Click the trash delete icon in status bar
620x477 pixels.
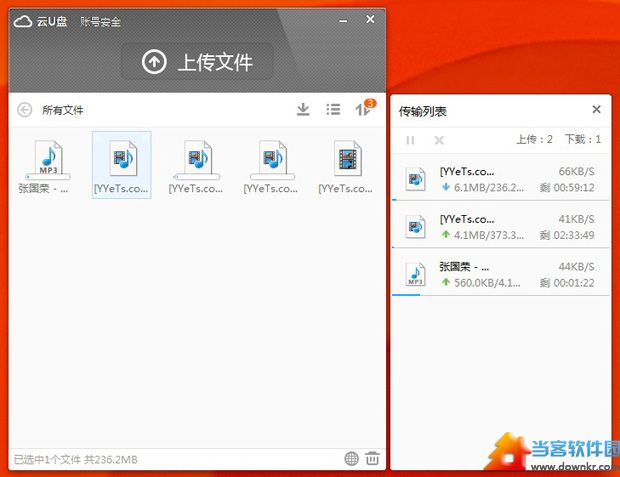(372, 458)
